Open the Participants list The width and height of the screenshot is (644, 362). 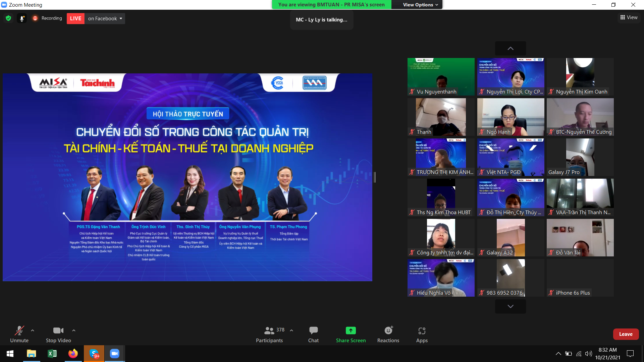[x=269, y=335]
